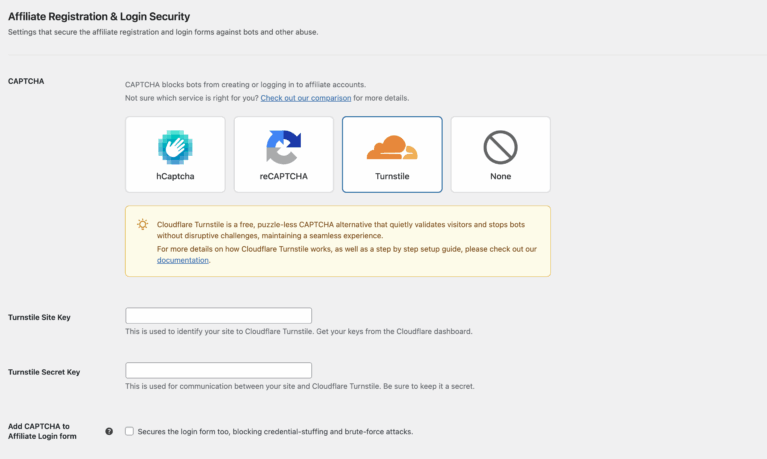Click the None card label text
The width and height of the screenshot is (767, 459).
click(x=500, y=176)
